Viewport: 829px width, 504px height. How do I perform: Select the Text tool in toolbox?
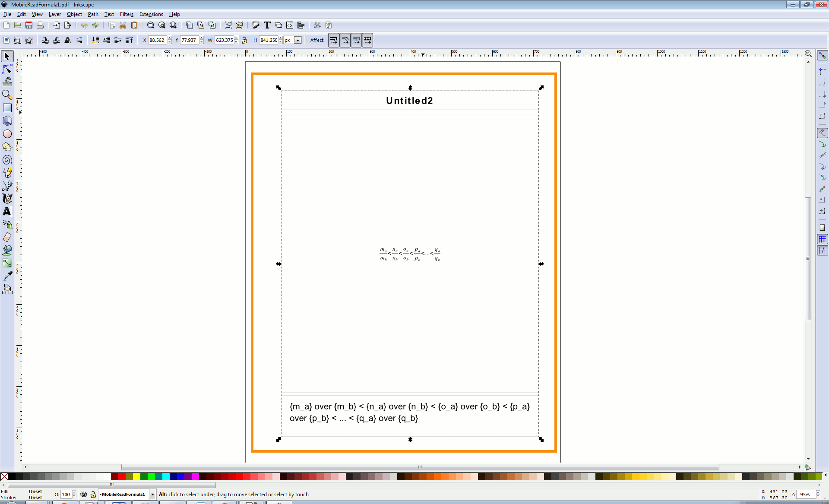tap(7, 211)
